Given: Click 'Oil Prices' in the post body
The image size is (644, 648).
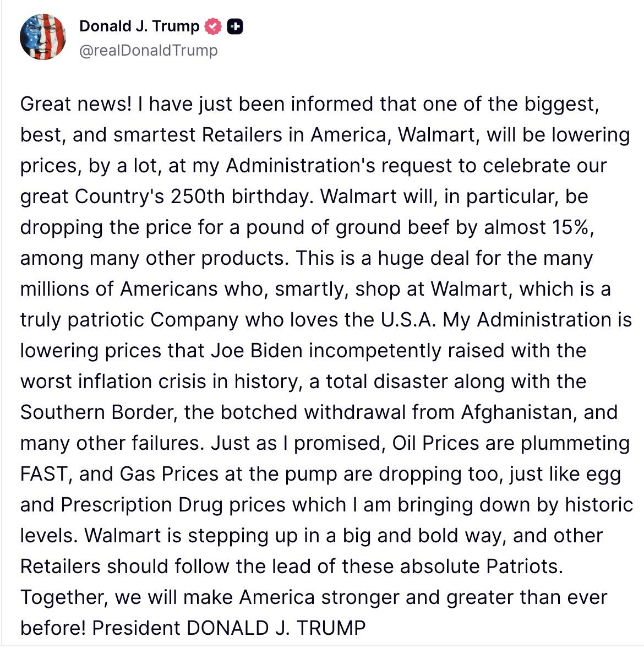Looking at the screenshot, I should tap(435, 443).
